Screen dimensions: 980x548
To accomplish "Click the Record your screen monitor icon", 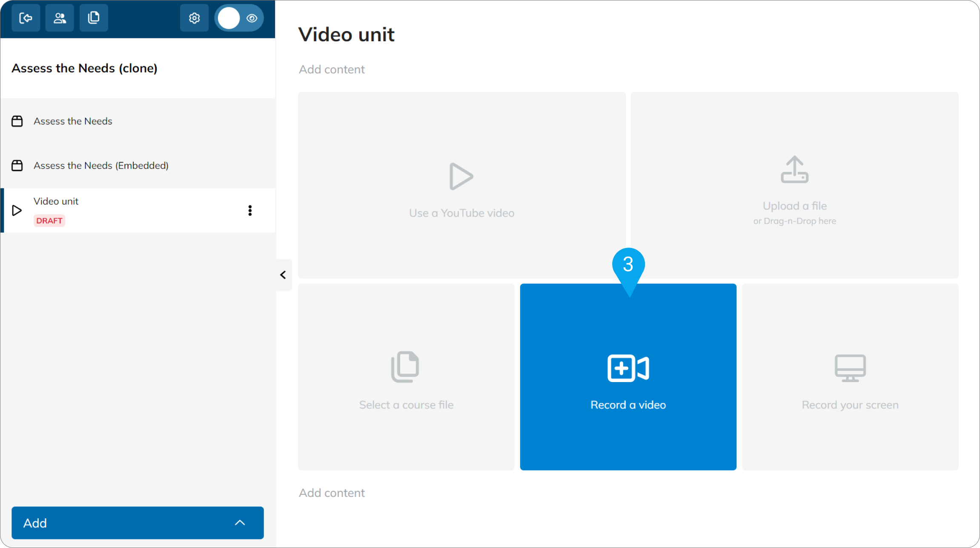I will pos(850,368).
